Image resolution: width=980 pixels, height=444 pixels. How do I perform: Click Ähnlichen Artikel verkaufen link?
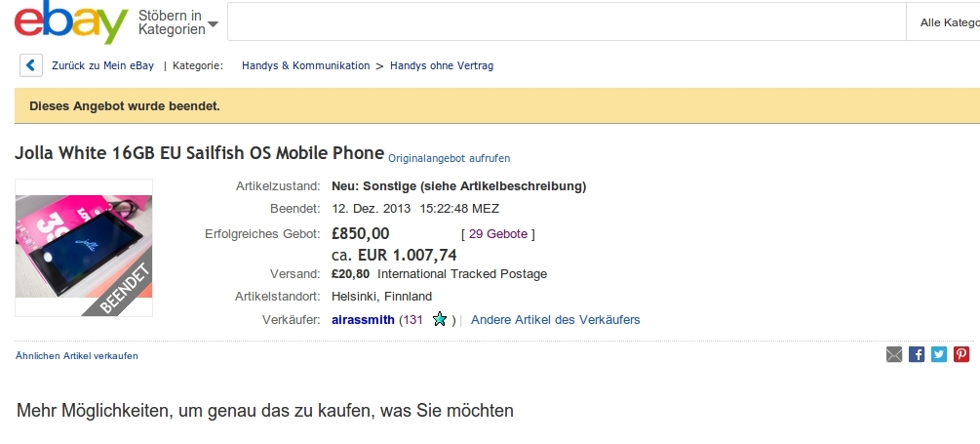pyautogui.click(x=77, y=356)
